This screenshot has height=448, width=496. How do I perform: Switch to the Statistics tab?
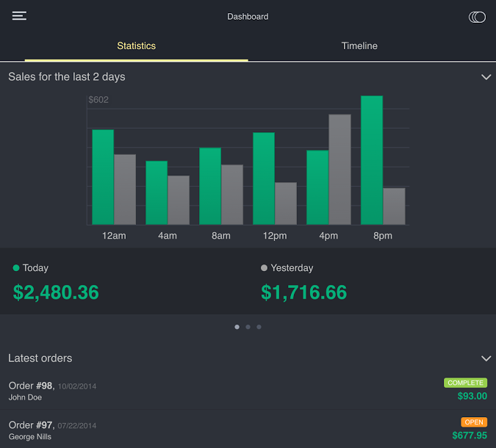point(137,46)
